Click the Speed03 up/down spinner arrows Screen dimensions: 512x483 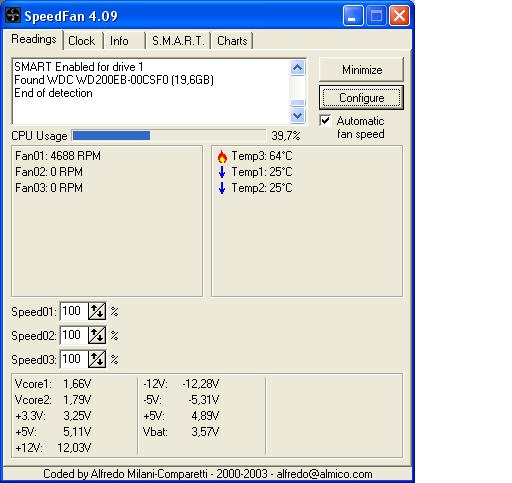click(97, 359)
